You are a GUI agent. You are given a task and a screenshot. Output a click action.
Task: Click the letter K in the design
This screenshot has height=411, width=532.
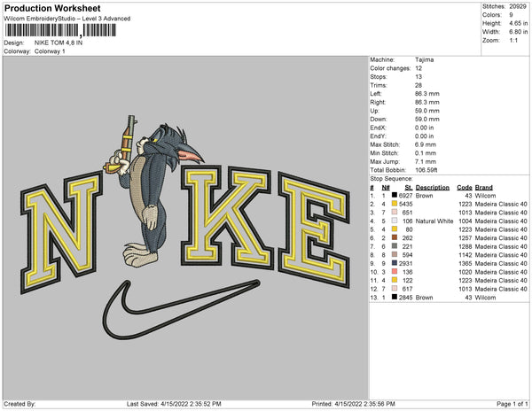tap(227, 217)
